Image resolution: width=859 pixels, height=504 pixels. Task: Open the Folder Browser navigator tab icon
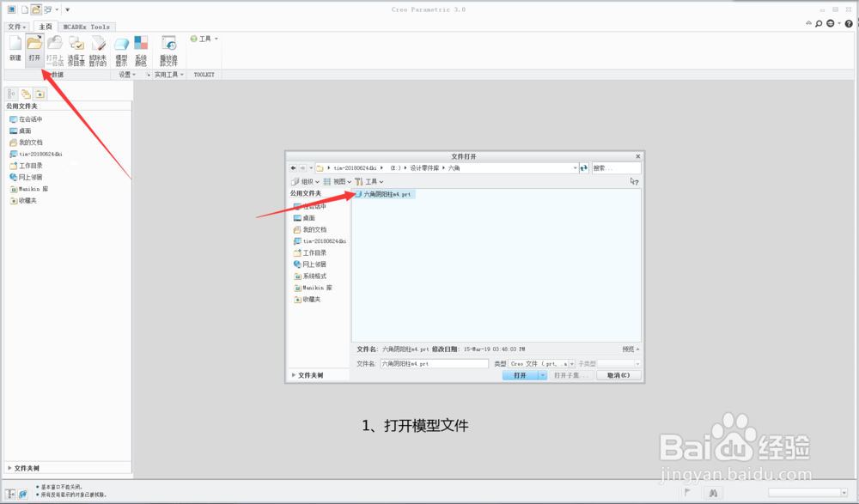[x=26, y=94]
